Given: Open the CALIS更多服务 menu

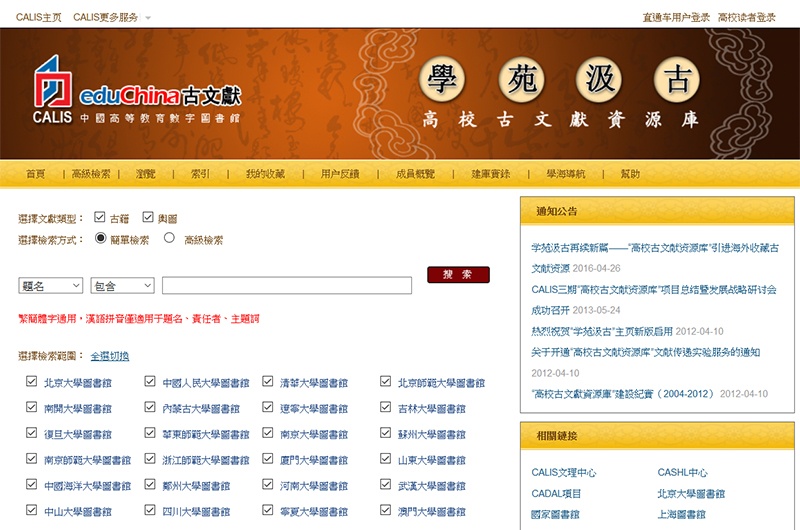Looking at the screenshot, I should point(106,17).
